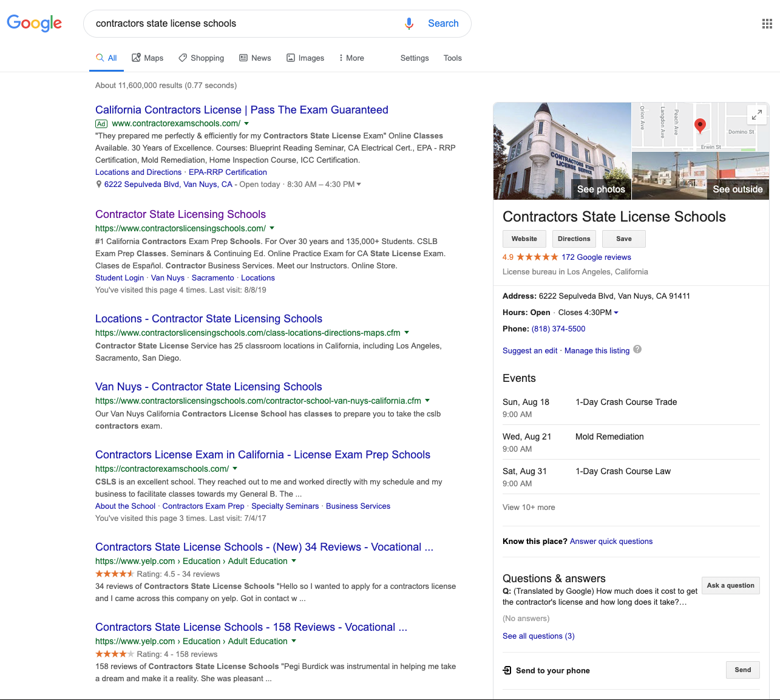This screenshot has height=700, width=780.
Task: Click the Directions button in the business panel
Action: pos(574,239)
